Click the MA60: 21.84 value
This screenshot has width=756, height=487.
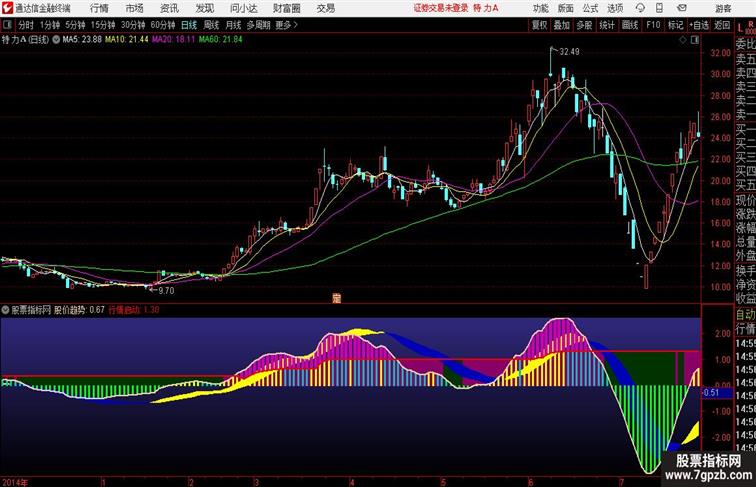coord(220,40)
